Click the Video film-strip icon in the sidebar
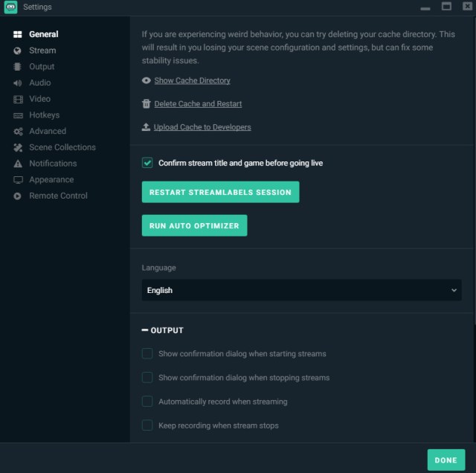The image size is (476, 473). click(18, 99)
